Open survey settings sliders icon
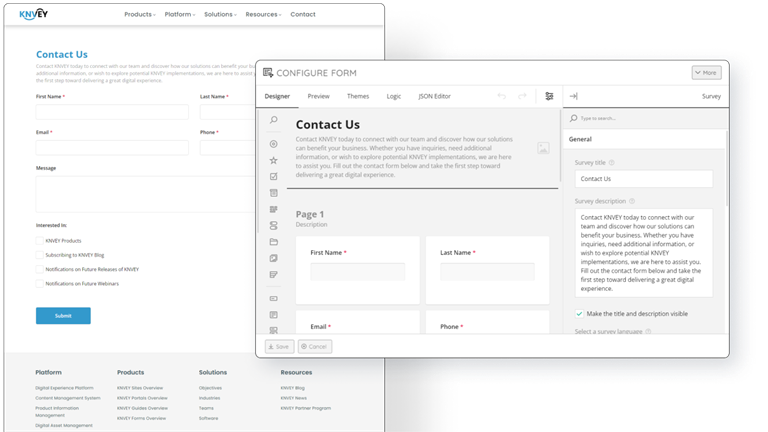Screen dimensions: 768x432 pos(549,96)
